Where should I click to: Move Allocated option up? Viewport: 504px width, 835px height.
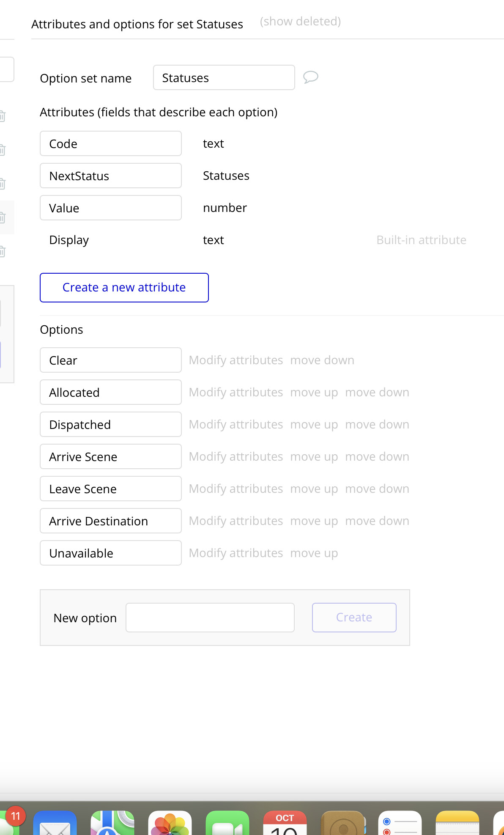point(314,393)
